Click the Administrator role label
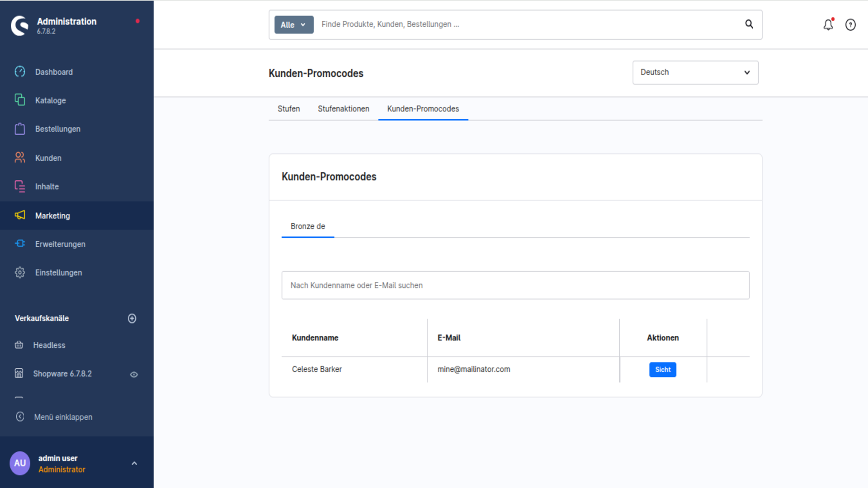This screenshot has width=868, height=488. [x=62, y=469]
